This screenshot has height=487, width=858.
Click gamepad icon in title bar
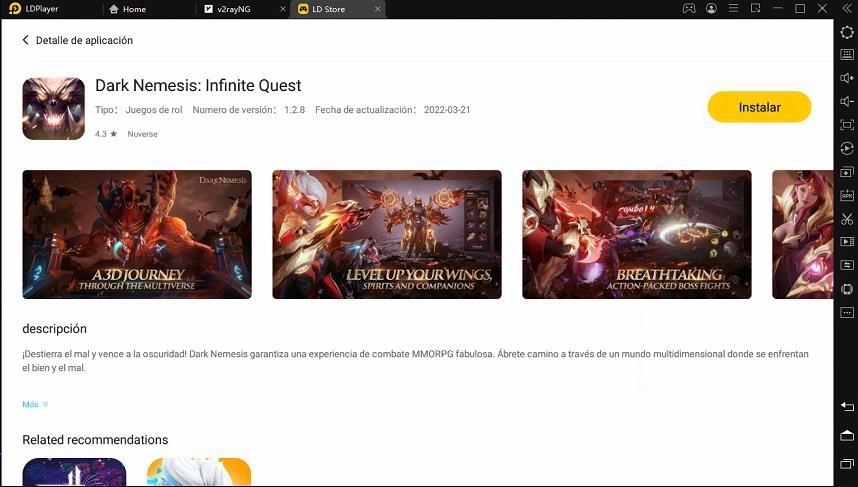click(x=689, y=8)
